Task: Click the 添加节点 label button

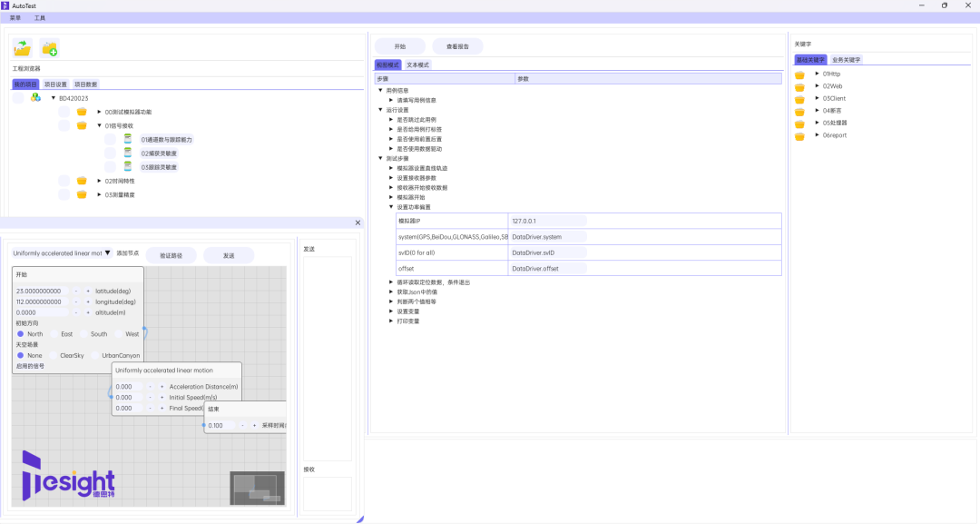Action: [x=128, y=253]
